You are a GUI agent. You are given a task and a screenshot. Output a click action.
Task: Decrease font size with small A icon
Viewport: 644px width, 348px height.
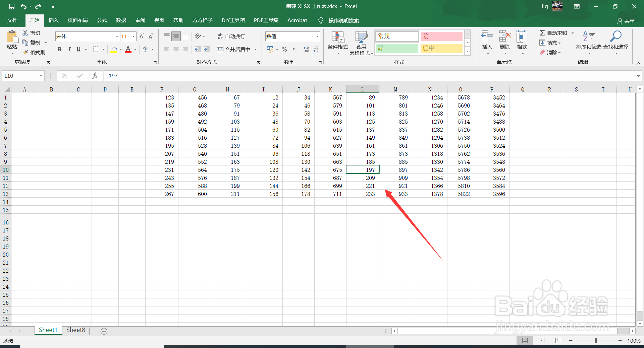[x=151, y=36]
